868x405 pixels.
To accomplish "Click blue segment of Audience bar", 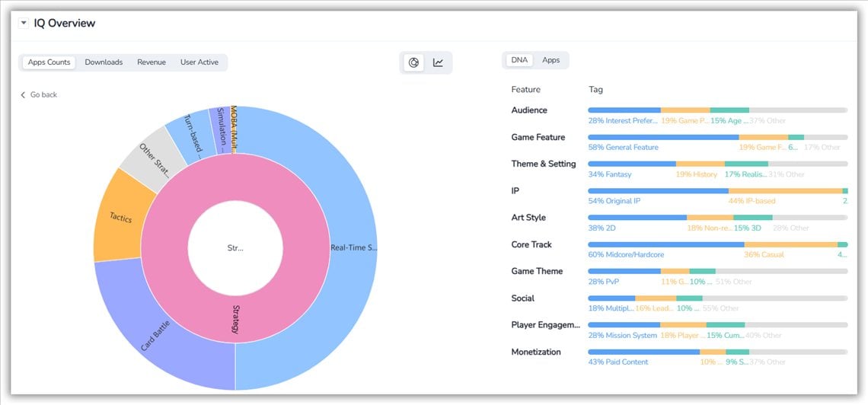I will pyautogui.click(x=624, y=110).
